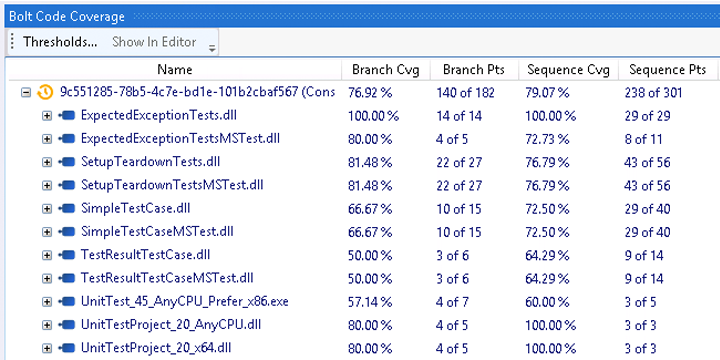The width and height of the screenshot is (720, 360).
Task: Expand SimpleTestCaseMSTest.dll node
Action: 47,232
